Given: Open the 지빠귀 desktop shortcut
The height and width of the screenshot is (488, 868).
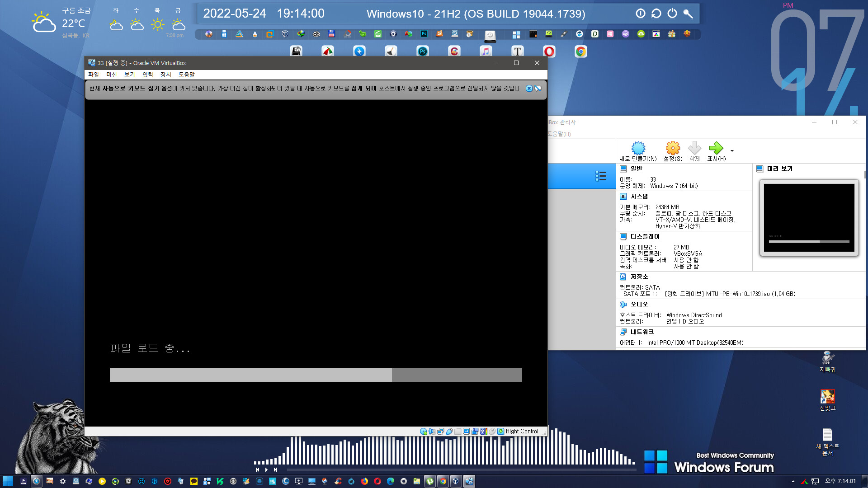Looking at the screenshot, I should (828, 361).
